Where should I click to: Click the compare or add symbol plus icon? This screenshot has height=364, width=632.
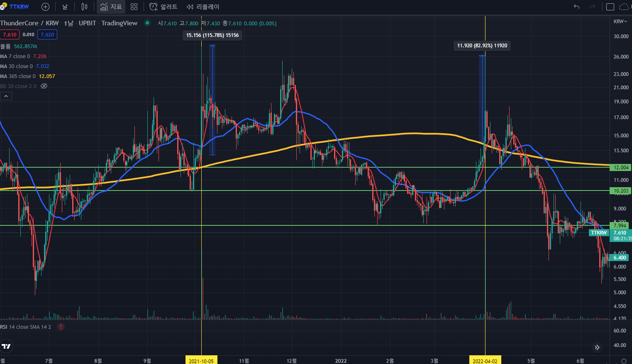(x=46, y=7)
